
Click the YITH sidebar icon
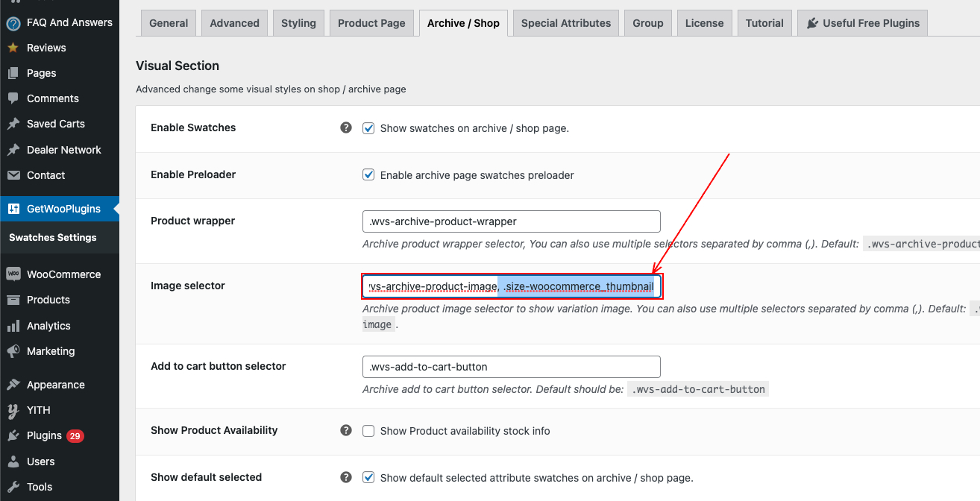point(13,410)
